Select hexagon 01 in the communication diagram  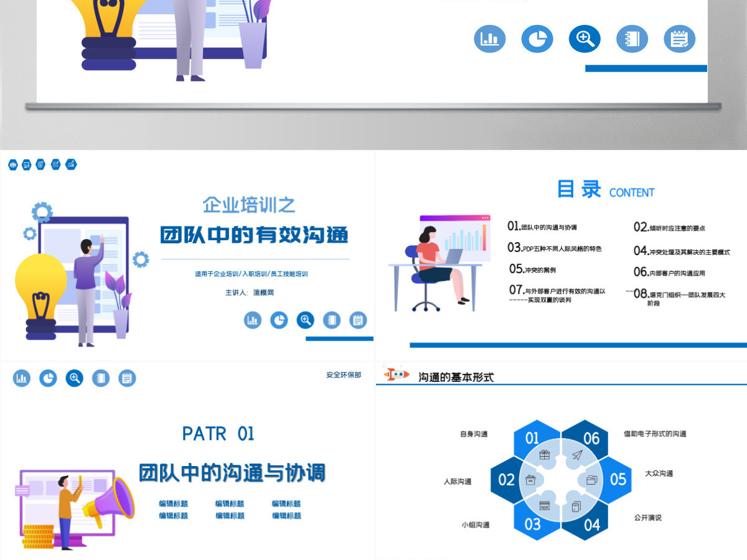click(x=533, y=439)
